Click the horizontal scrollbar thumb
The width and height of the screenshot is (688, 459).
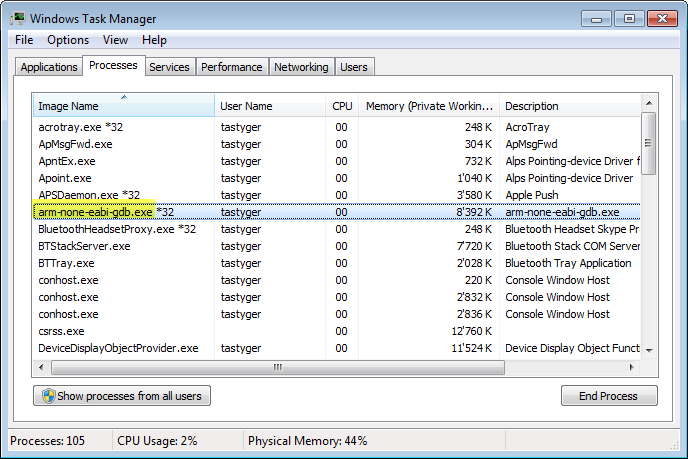(278, 367)
